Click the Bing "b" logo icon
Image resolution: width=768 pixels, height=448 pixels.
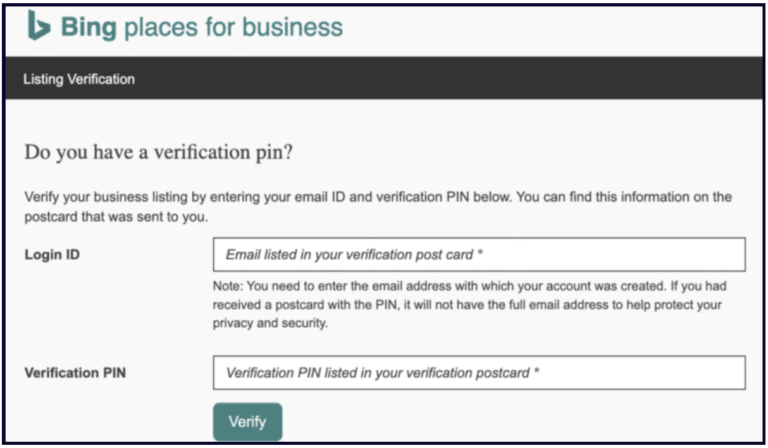tap(38, 26)
